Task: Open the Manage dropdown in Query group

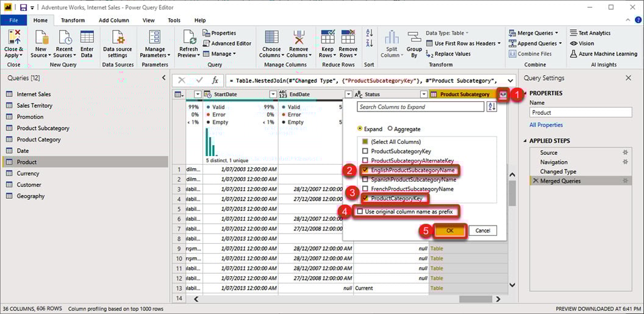Action: 220,54
